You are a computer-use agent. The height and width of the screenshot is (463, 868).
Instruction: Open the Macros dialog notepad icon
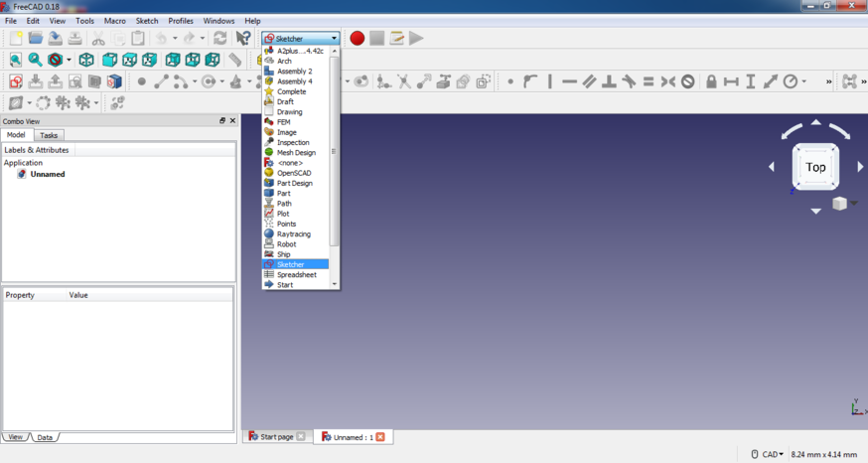click(397, 38)
